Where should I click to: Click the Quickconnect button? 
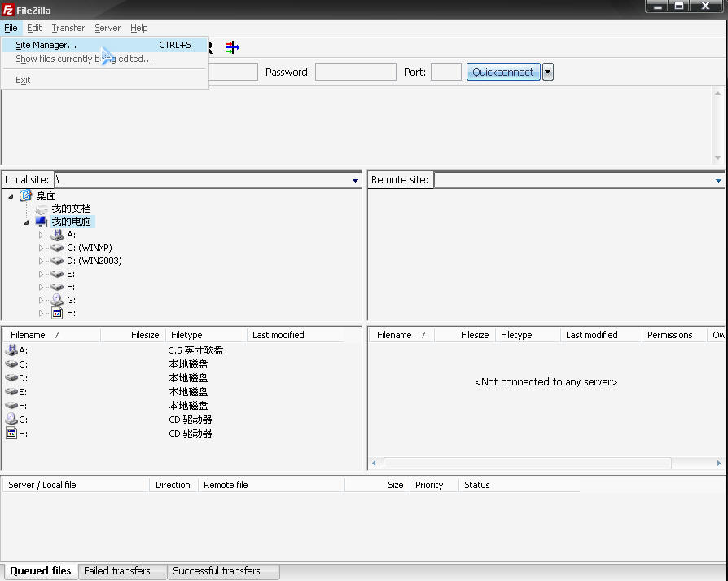(503, 72)
